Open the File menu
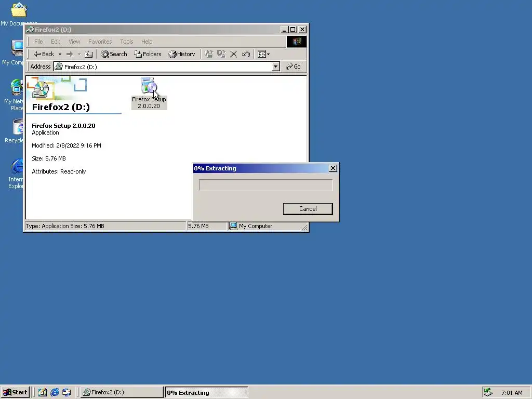The image size is (532, 399). [38, 42]
